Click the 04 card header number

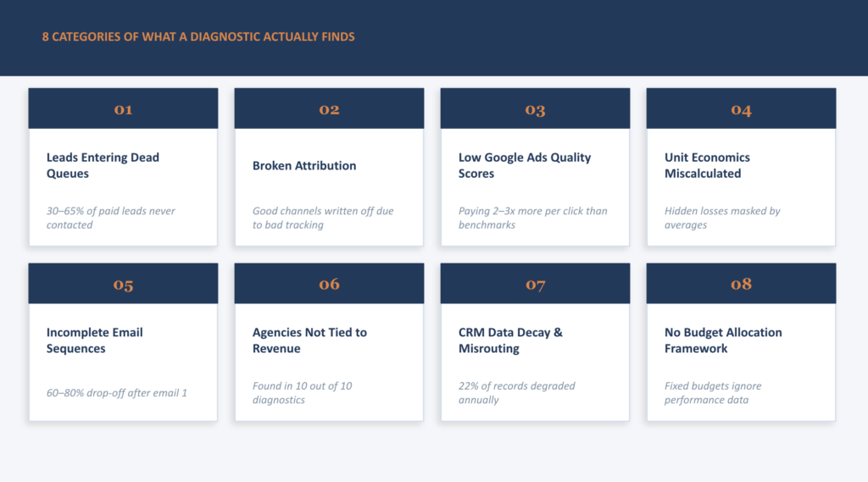point(741,109)
